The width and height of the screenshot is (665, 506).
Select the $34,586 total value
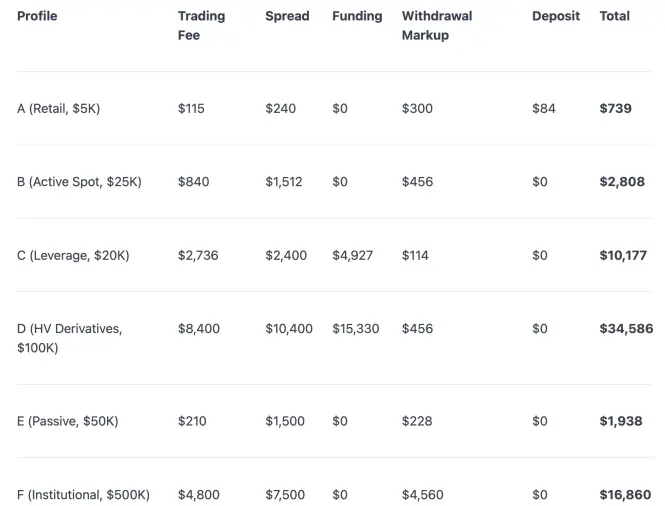click(626, 329)
